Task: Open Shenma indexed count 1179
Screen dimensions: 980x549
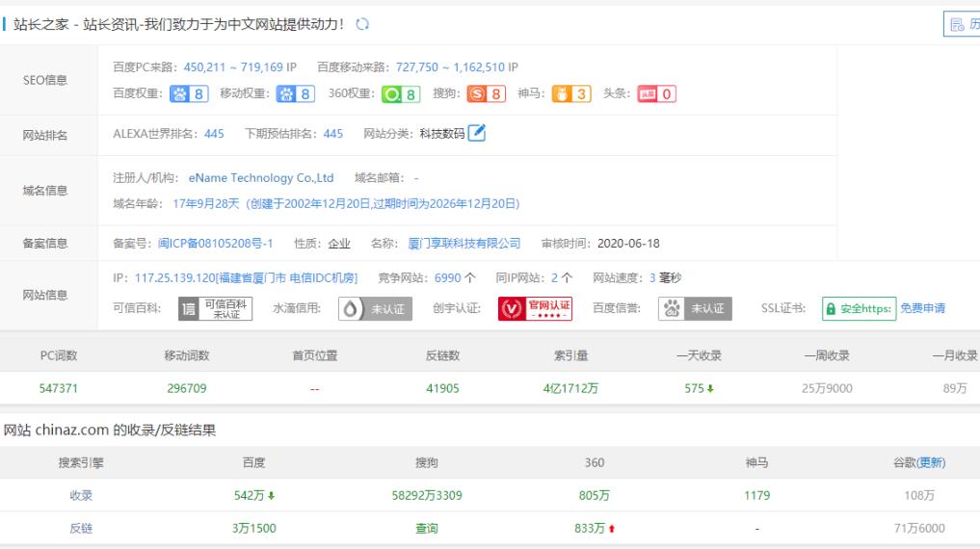Action: 756,495
